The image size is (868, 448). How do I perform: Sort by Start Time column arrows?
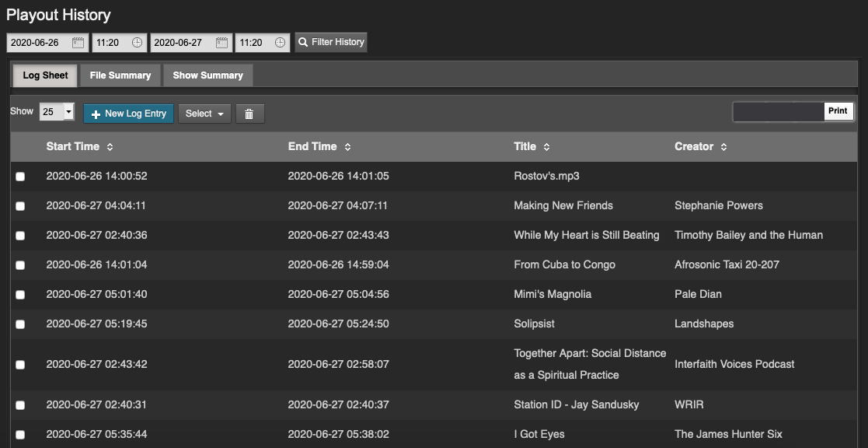click(x=110, y=147)
